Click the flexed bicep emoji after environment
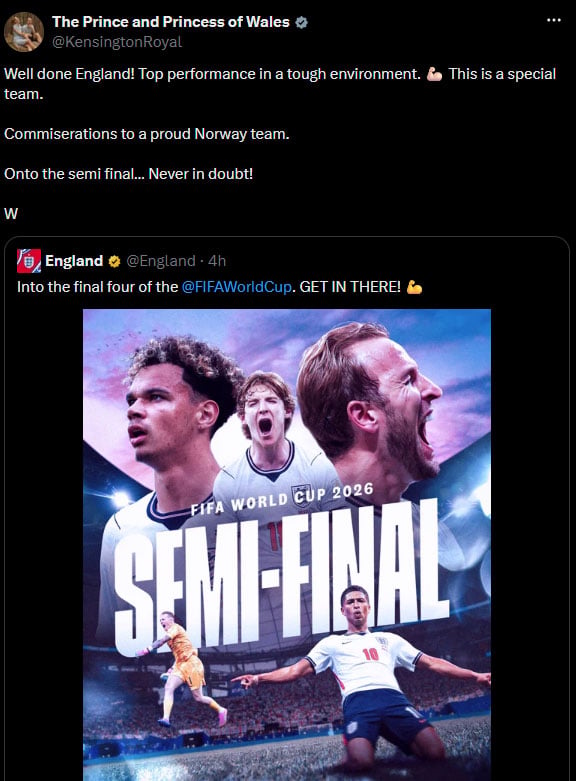The height and width of the screenshot is (781, 576). click(434, 74)
